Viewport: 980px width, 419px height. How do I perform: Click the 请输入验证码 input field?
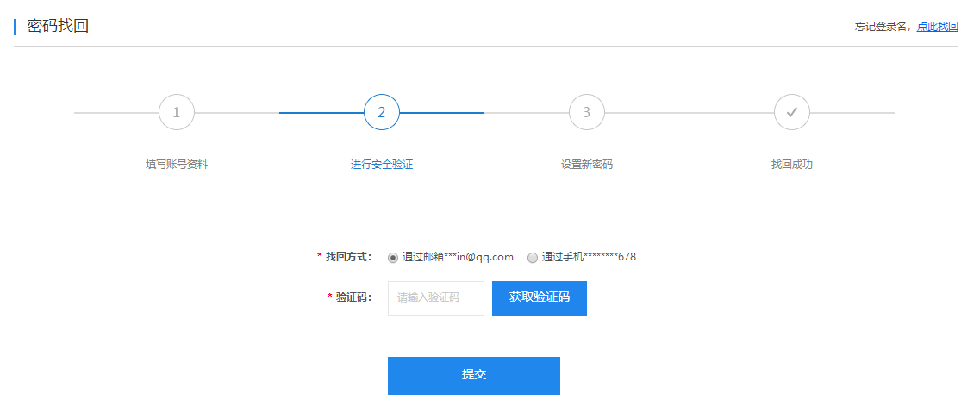435,298
